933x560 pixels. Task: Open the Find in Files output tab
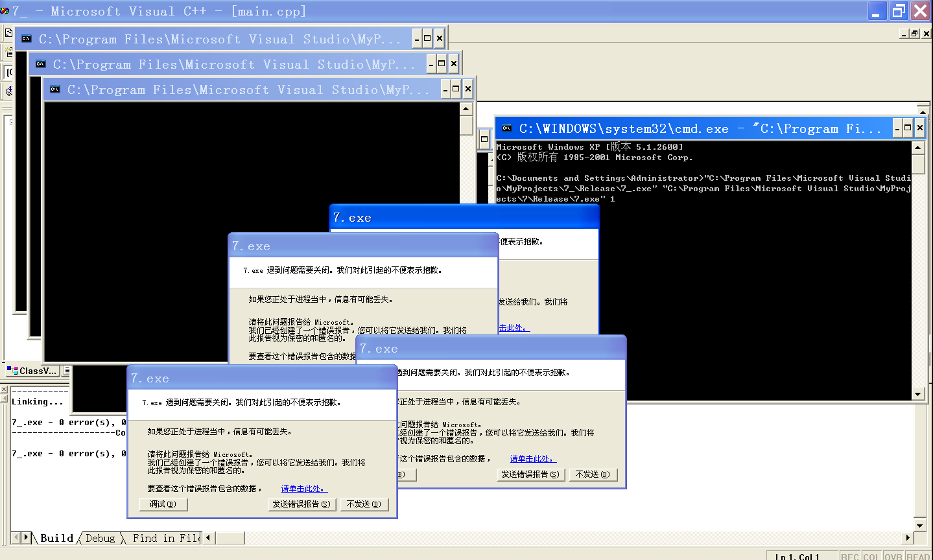point(165,538)
